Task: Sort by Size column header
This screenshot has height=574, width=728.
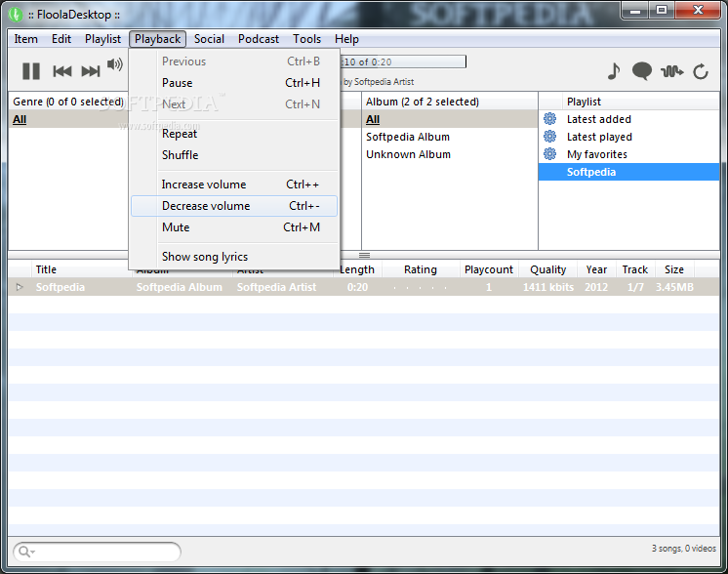Action: [x=673, y=269]
